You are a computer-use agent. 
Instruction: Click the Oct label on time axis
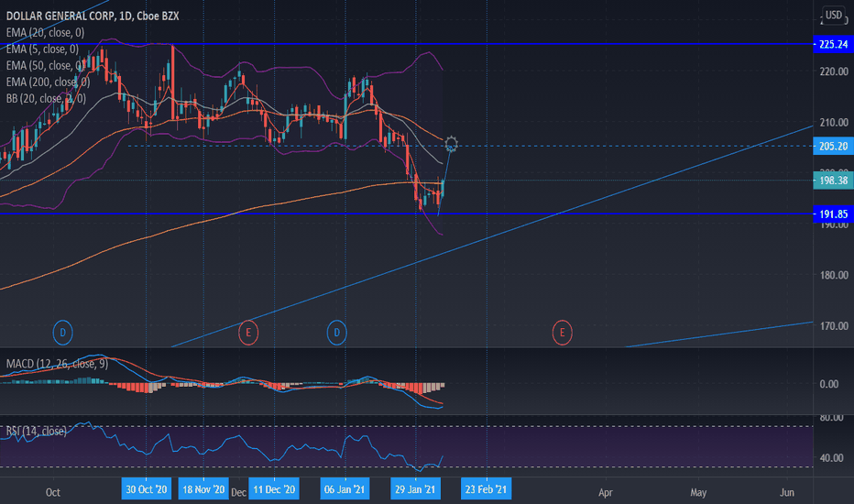click(x=53, y=492)
